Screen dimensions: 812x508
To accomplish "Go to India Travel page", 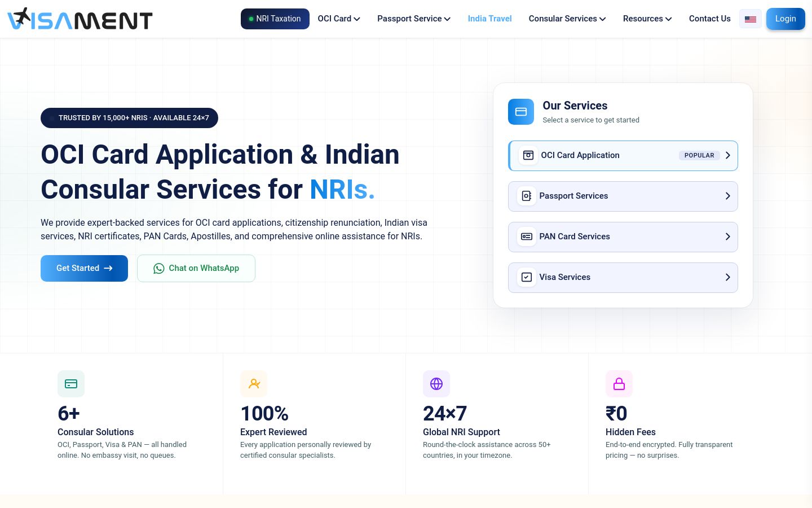I will 490,19.
